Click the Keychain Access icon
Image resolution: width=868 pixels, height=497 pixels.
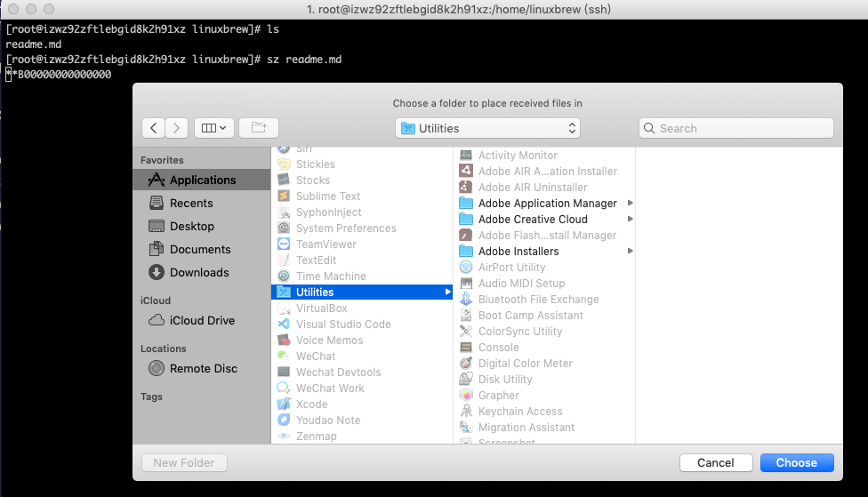point(466,412)
